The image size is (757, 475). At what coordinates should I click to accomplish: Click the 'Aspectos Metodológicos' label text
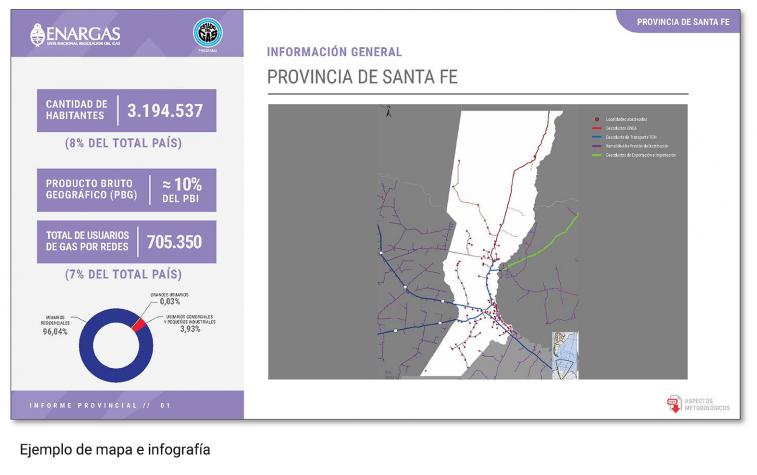(x=707, y=405)
